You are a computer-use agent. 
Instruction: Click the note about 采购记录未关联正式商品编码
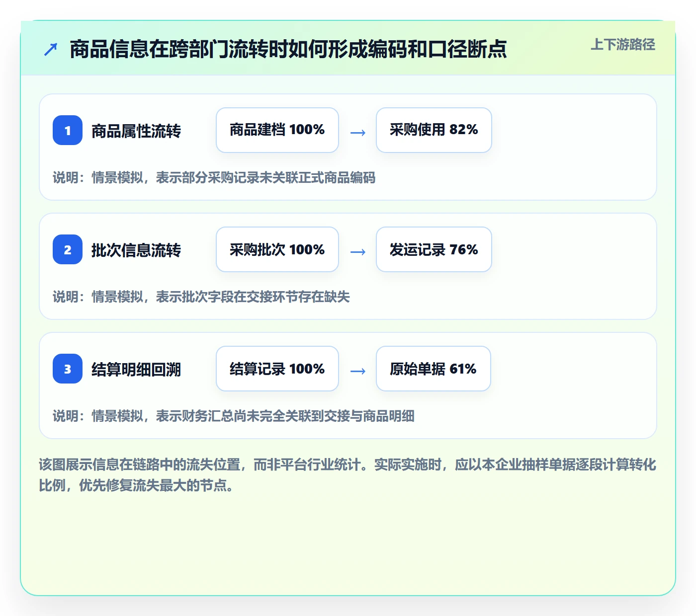214,178
